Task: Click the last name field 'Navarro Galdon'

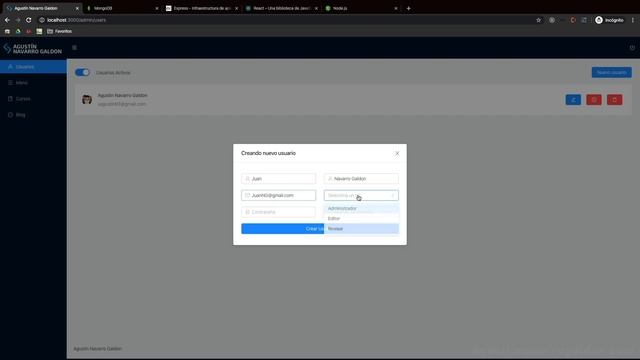Action: 361,179
